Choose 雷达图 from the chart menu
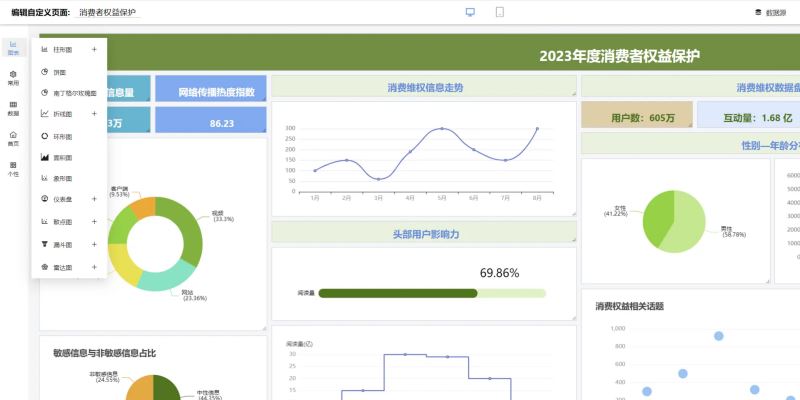 tap(63, 267)
